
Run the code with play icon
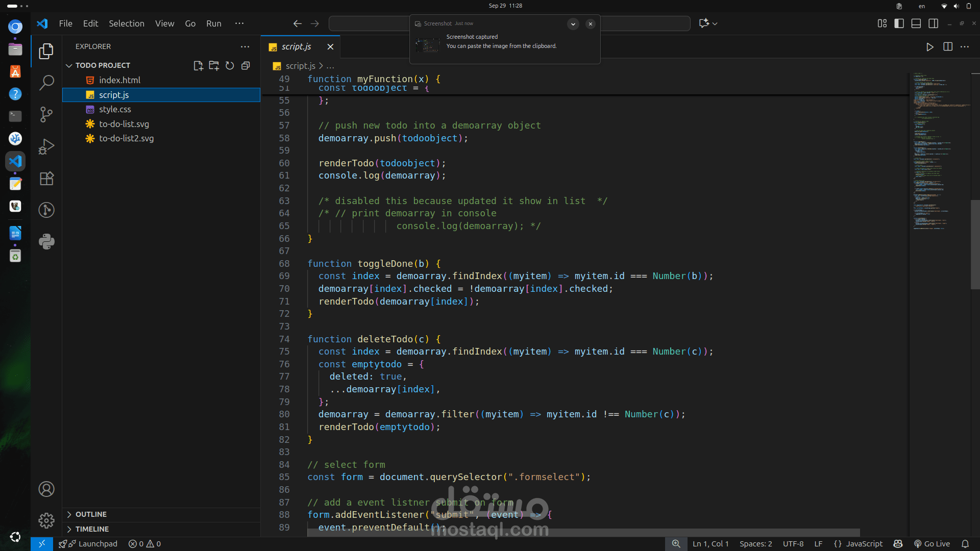point(929,47)
